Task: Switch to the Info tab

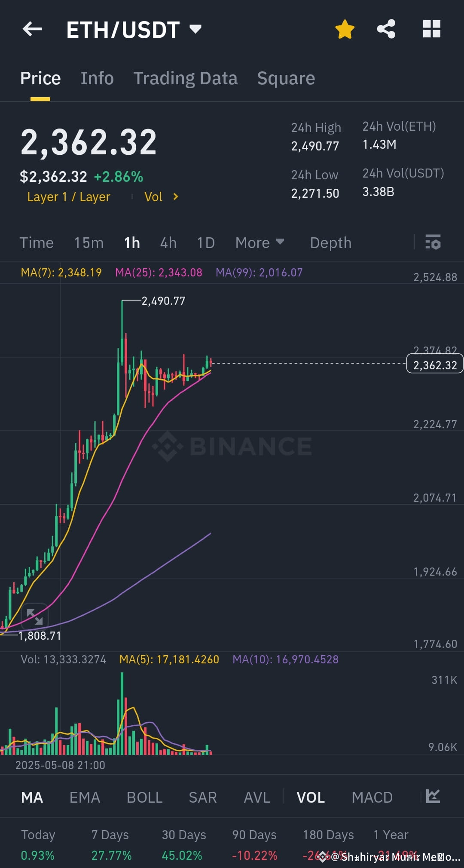Action: 97,78
